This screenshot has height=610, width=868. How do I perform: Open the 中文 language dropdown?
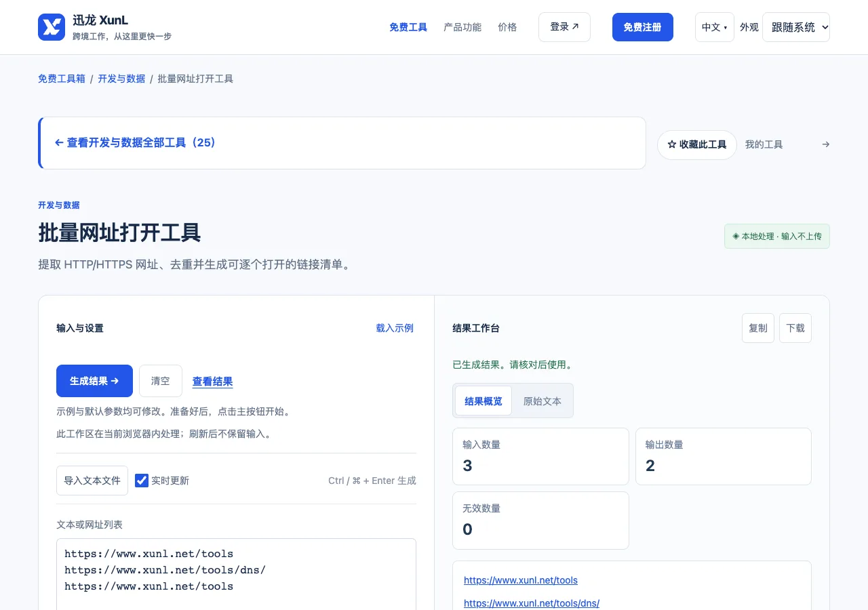[714, 27]
